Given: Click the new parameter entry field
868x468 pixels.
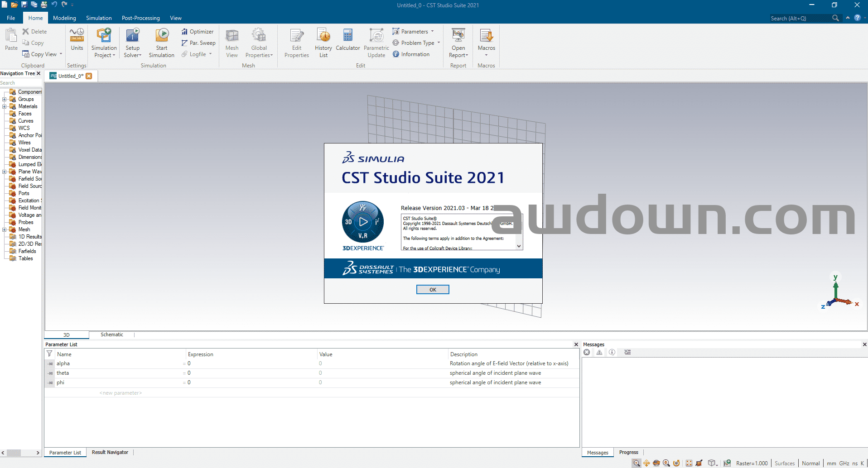Looking at the screenshot, I should pyautogui.click(x=121, y=393).
